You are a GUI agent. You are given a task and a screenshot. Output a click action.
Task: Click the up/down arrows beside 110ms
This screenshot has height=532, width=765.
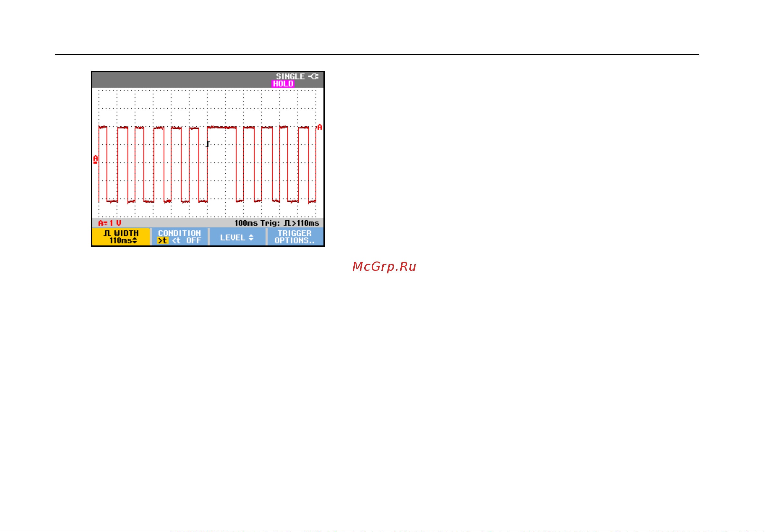pyautogui.click(x=135, y=240)
